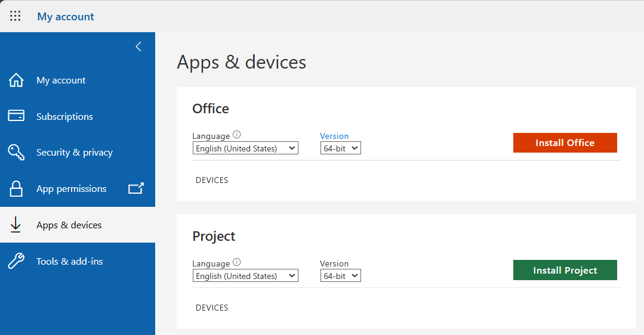Open the Project Language dropdown
This screenshot has height=335, width=644.
point(245,275)
